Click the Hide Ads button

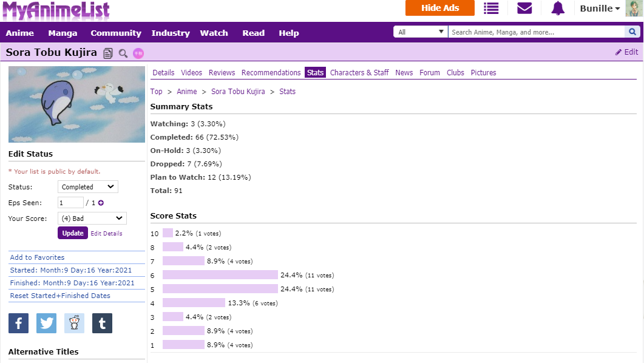pyautogui.click(x=440, y=8)
